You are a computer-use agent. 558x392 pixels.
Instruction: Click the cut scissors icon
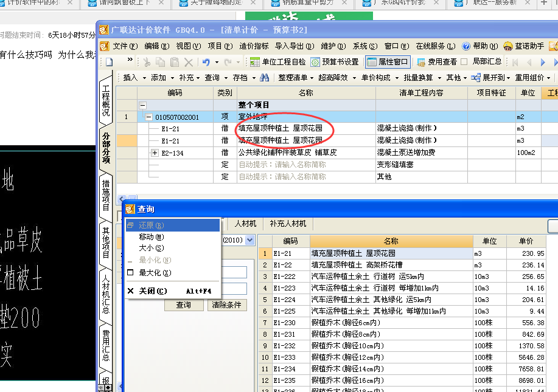pyautogui.click(x=147, y=62)
